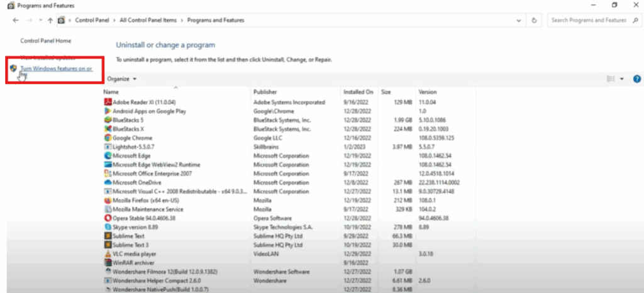This screenshot has height=293, width=644.
Task: Open the Organize dropdown menu
Action: (121, 79)
